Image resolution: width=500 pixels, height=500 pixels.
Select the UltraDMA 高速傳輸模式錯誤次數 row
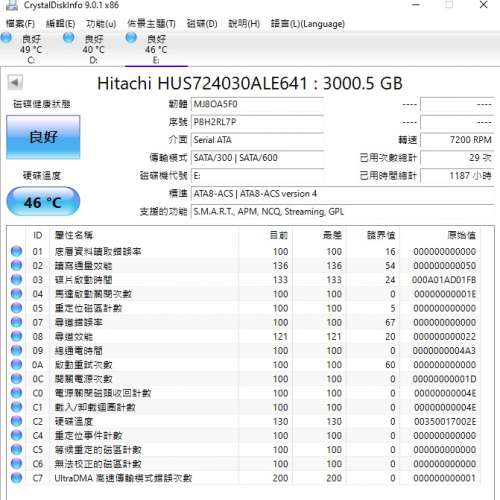[x=245, y=478]
